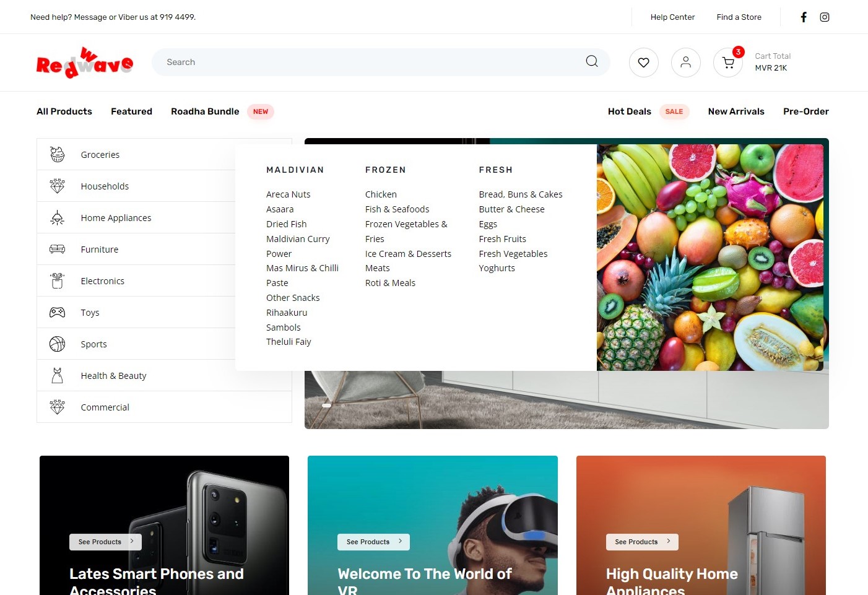The image size is (868, 595).
Task: Click the Furniture sofa icon
Action: point(58,250)
